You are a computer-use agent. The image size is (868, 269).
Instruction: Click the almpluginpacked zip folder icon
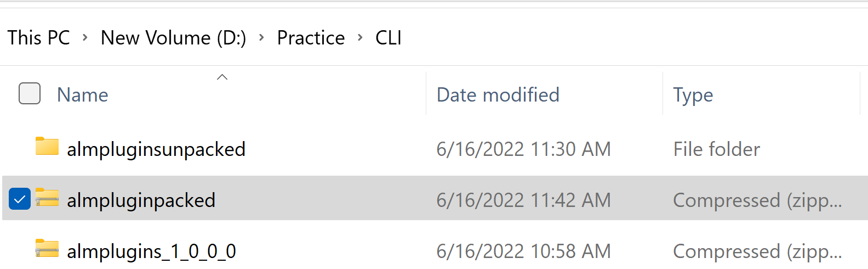47,198
